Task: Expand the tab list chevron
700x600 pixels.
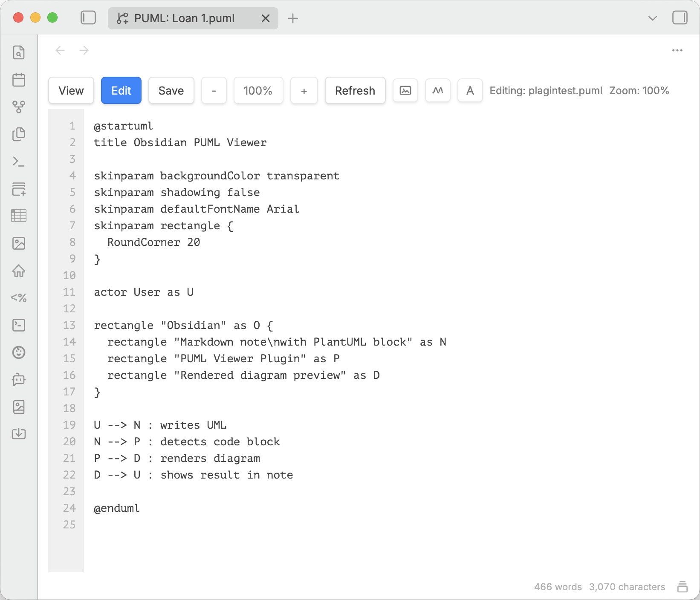Action: point(652,18)
